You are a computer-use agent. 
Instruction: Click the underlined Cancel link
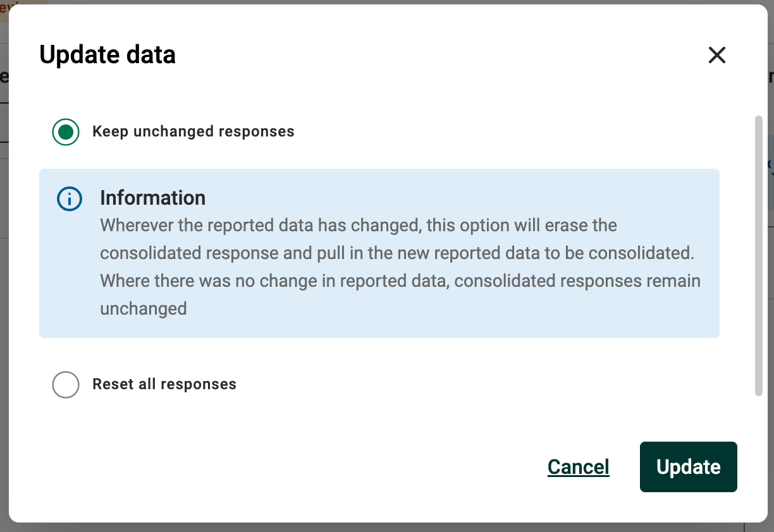pos(578,467)
